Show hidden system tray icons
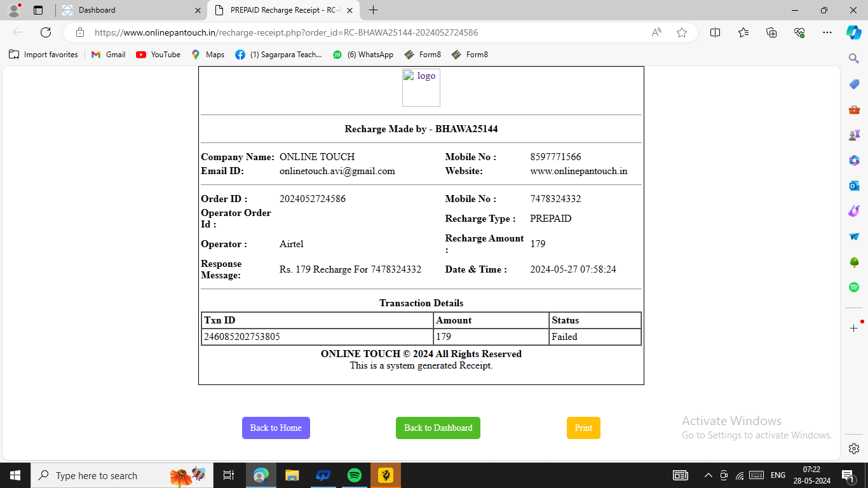 pyautogui.click(x=708, y=475)
